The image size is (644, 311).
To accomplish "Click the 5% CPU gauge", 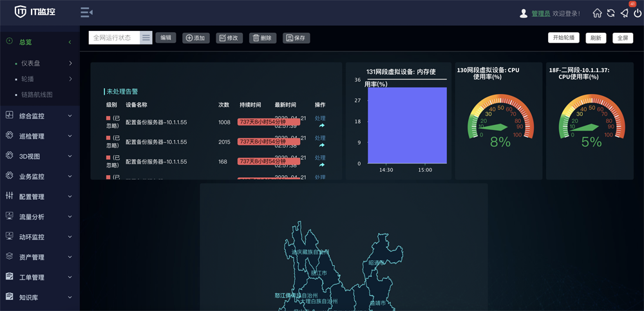I will [x=591, y=121].
